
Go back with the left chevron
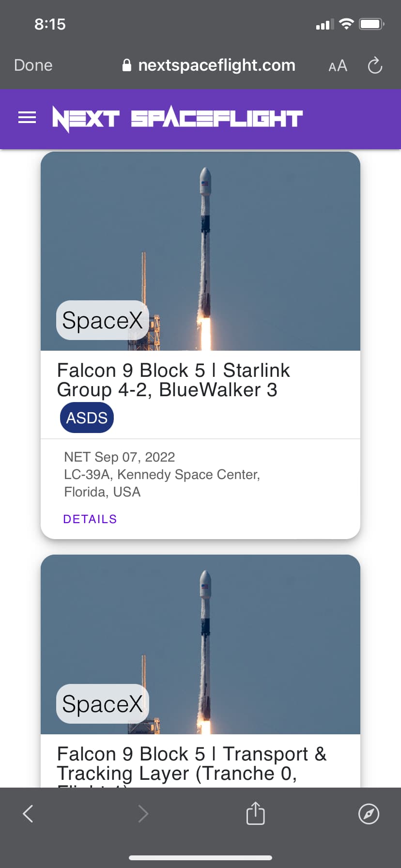(28, 813)
